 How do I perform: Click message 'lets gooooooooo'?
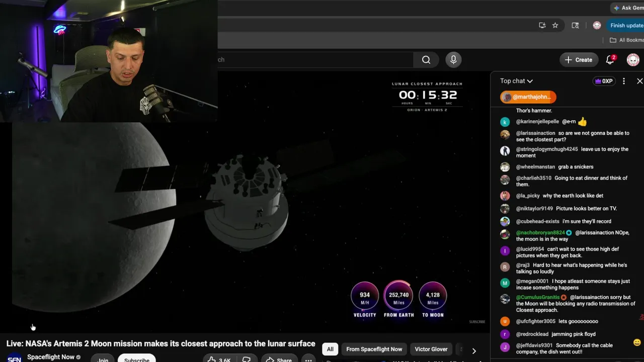pyautogui.click(x=578, y=321)
